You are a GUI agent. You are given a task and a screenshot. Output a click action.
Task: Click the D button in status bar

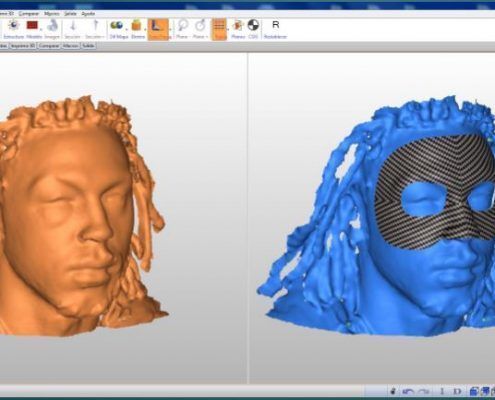(457, 391)
